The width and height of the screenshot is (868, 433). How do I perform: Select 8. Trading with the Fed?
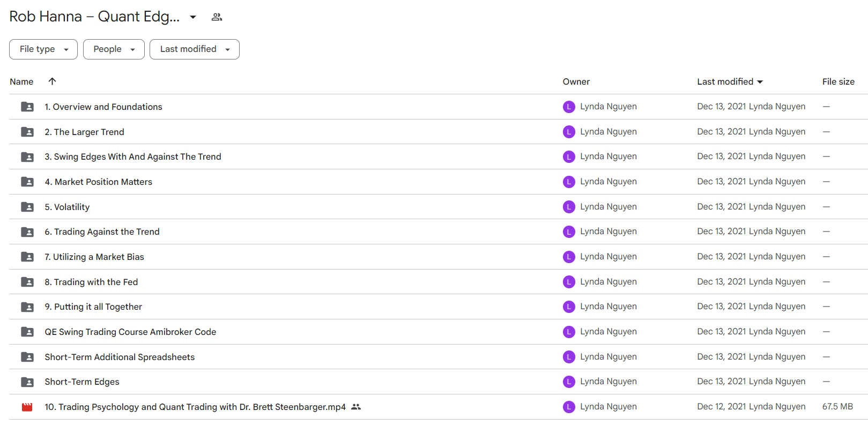click(91, 282)
